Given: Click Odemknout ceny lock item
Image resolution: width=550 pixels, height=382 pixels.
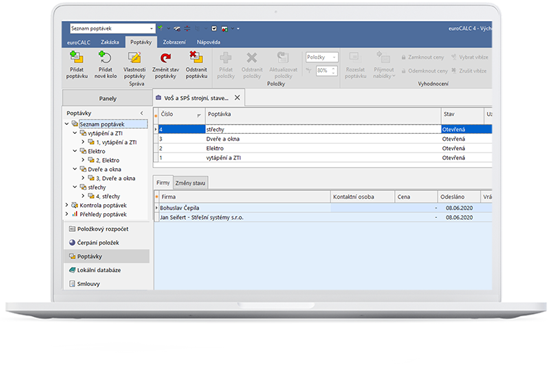Looking at the screenshot, I should click(424, 71).
